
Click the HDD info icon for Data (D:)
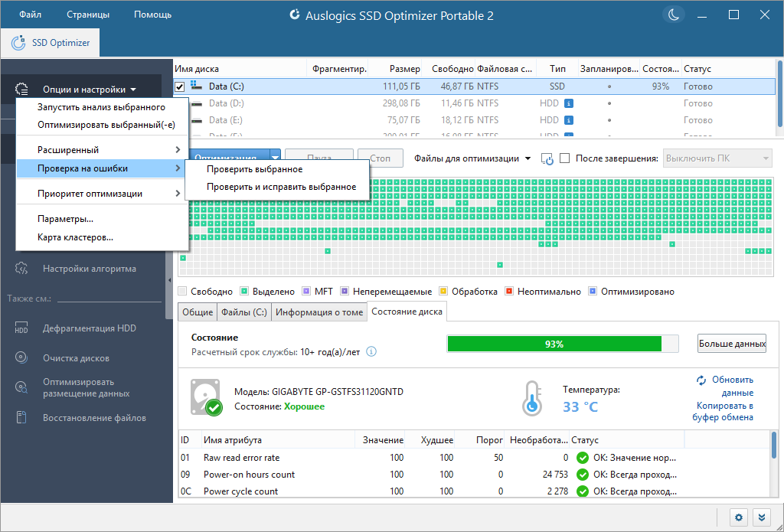pos(569,103)
